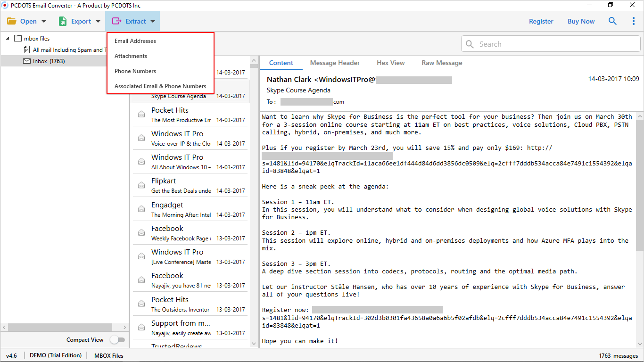Open the Engadget Morning After email
Image resolution: width=644 pixels, height=362 pixels.
point(190,209)
